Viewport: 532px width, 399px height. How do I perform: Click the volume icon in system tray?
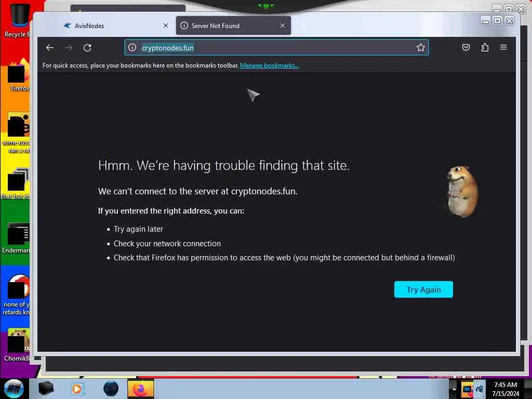[x=480, y=389]
